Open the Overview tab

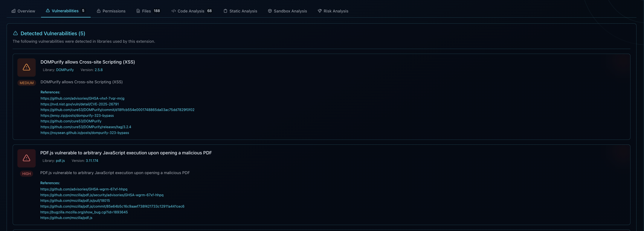(23, 11)
